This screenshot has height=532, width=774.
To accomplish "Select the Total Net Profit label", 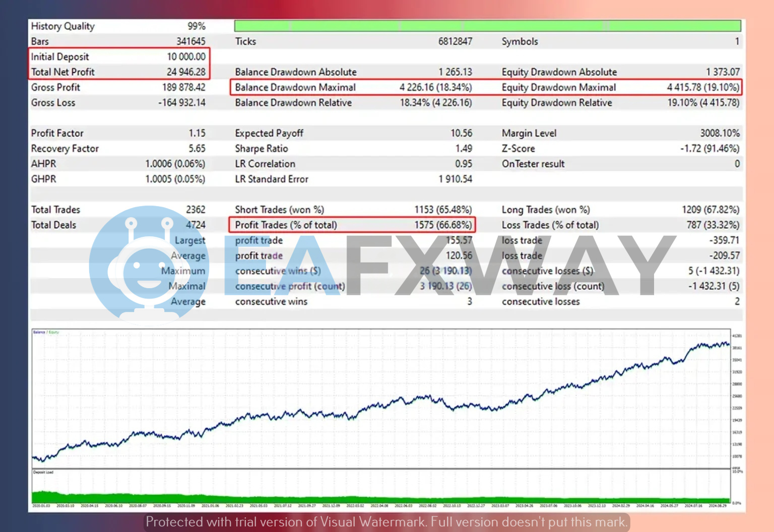I will point(63,72).
